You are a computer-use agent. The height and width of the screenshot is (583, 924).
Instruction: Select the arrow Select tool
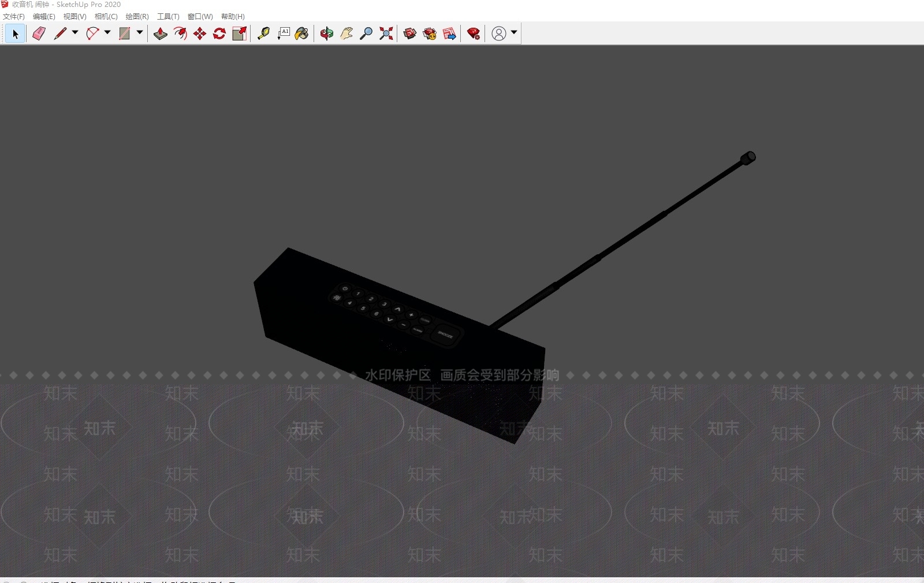tap(16, 34)
